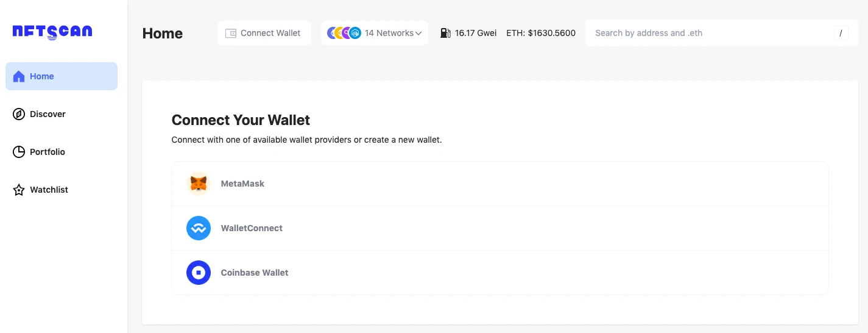Open the Discover sidebar menu item
Screen dimensions: 868x333
(x=48, y=114)
